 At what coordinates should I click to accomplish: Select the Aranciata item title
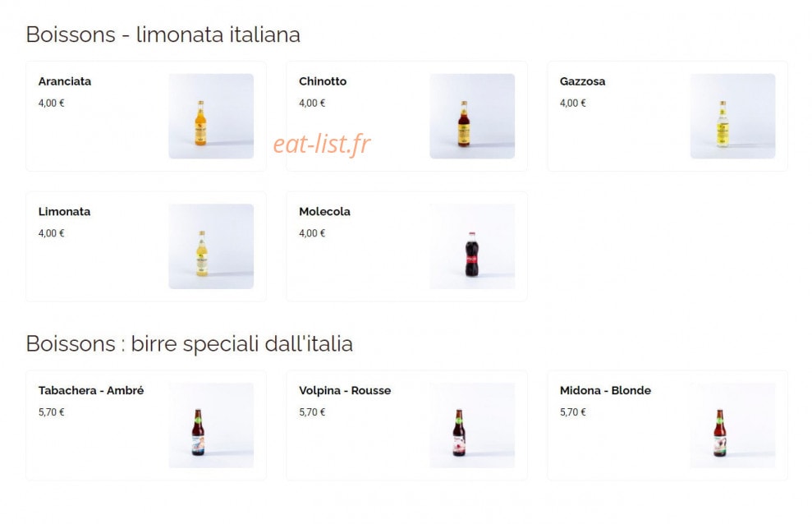tap(65, 81)
